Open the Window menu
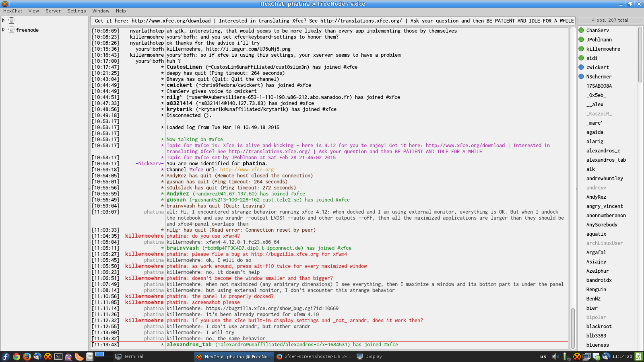The width and height of the screenshot is (644, 362). coord(101,11)
